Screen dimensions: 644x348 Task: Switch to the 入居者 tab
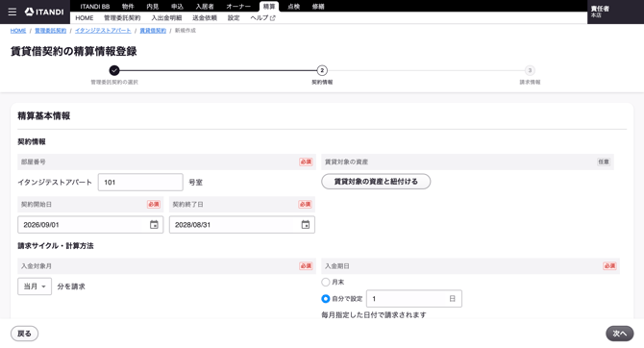[205, 7]
